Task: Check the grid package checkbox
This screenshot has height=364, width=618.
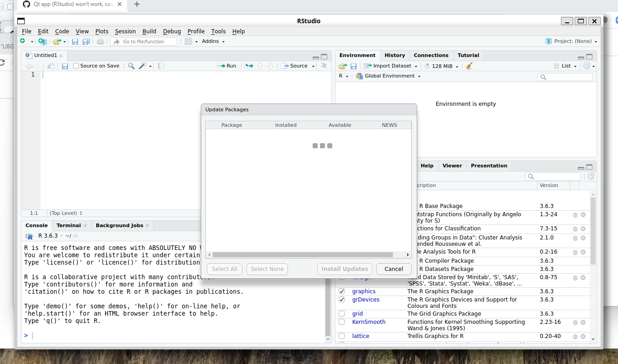Action: click(341, 313)
